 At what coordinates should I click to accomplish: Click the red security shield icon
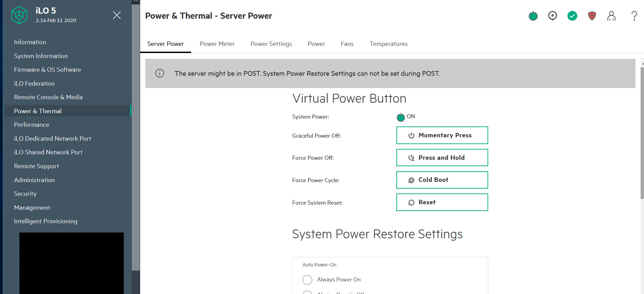click(592, 16)
